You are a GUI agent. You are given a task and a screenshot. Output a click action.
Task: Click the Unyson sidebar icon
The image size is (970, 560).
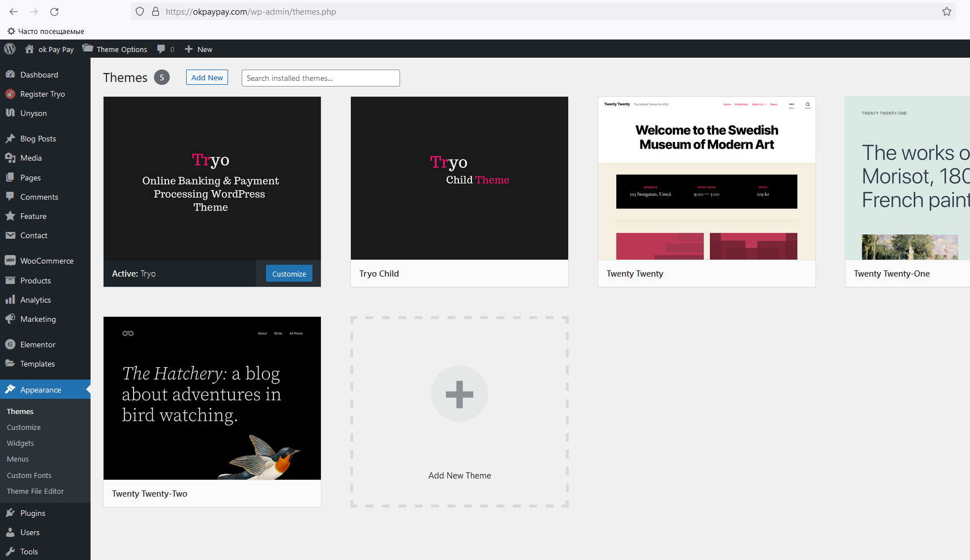(10, 113)
